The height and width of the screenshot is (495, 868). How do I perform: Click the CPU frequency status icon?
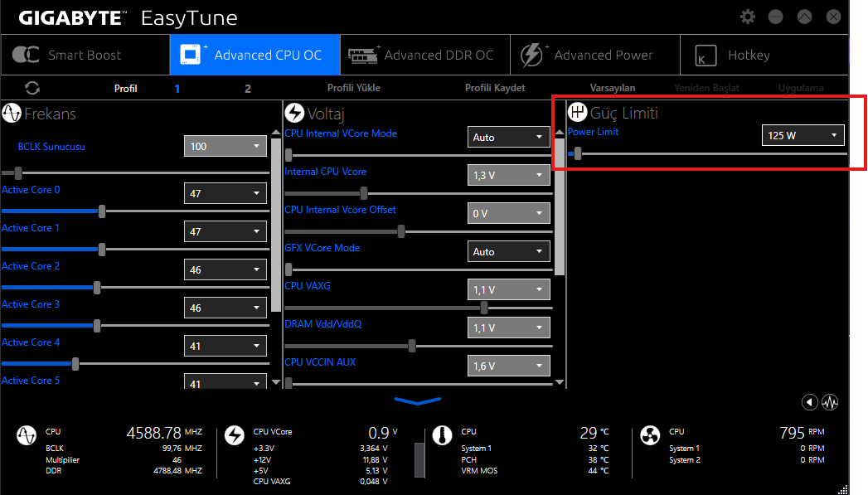coord(27,436)
